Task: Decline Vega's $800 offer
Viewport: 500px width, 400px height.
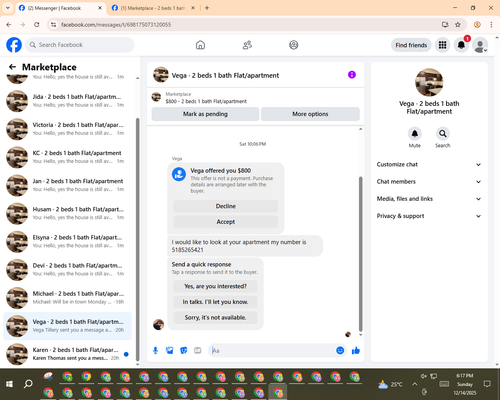Action: click(226, 206)
